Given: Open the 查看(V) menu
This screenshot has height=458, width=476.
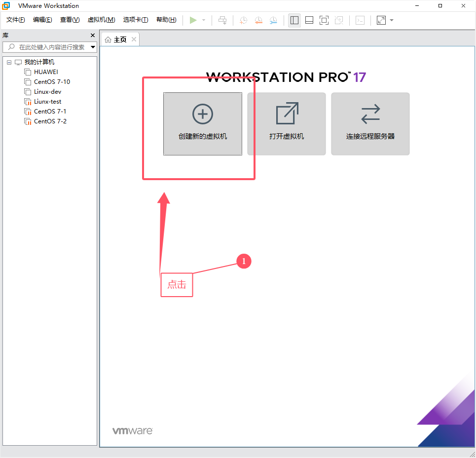Looking at the screenshot, I should [70, 20].
